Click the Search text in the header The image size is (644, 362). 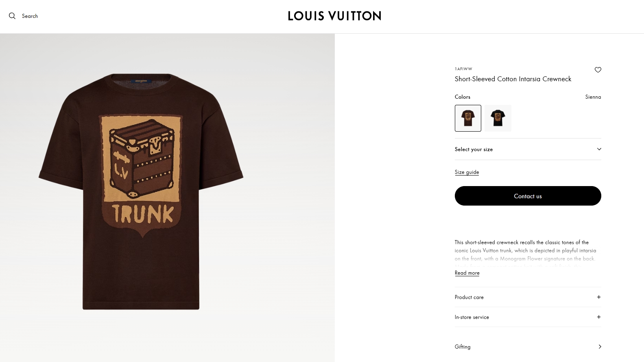[30, 16]
